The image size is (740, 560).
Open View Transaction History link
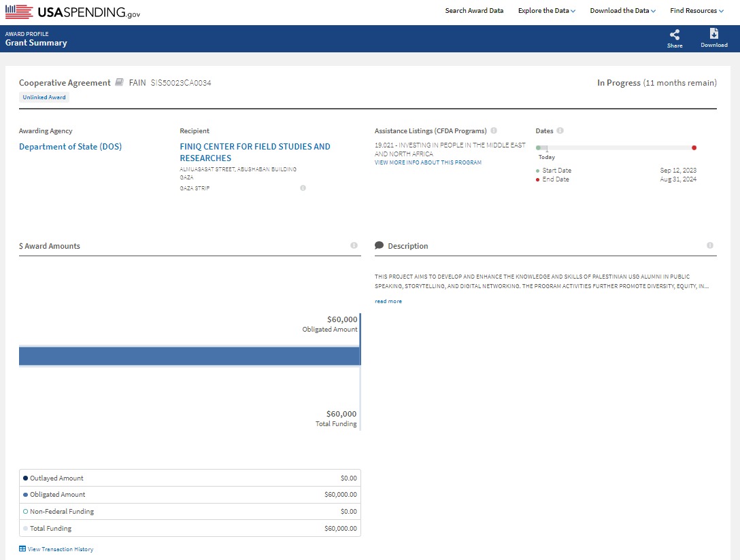coord(61,549)
